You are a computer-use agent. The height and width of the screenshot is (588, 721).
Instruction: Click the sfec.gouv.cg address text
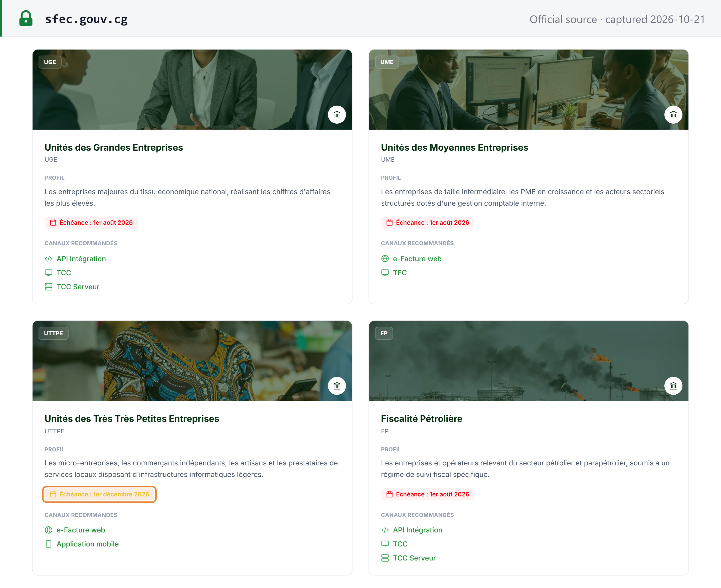86,19
